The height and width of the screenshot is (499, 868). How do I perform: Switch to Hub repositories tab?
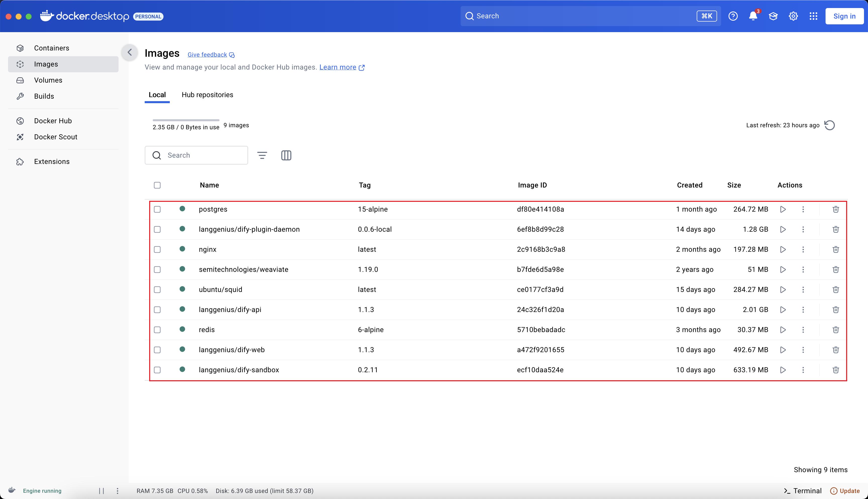point(207,95)
